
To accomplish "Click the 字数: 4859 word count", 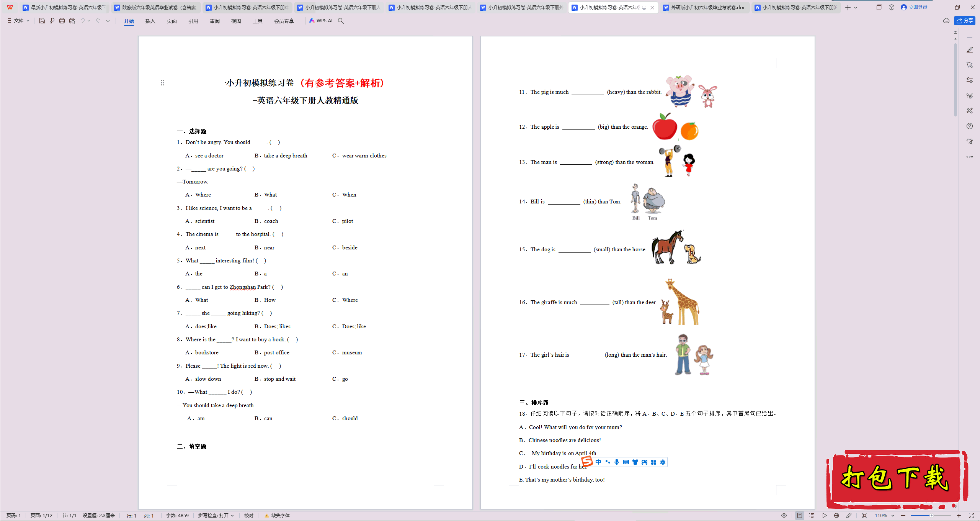I will click(177, 516).
